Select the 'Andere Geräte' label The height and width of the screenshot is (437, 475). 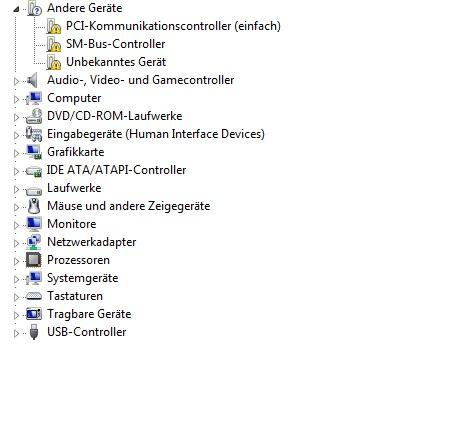85,8
